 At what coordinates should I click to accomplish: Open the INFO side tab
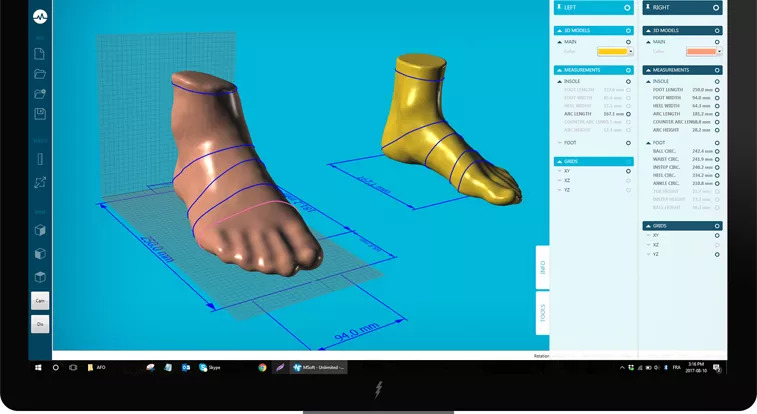543,267
